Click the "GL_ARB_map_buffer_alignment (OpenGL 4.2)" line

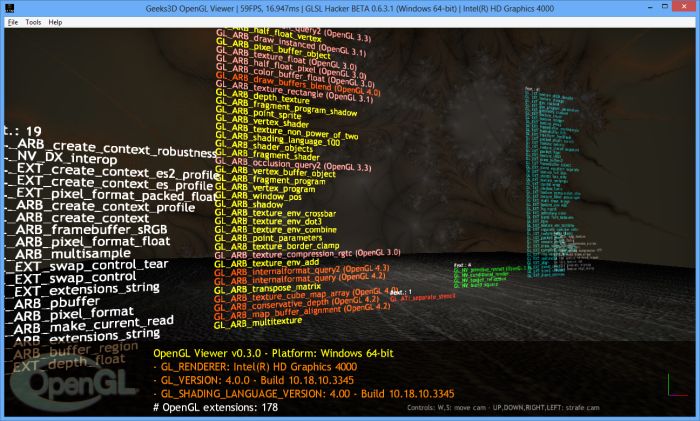pos(302,312)
